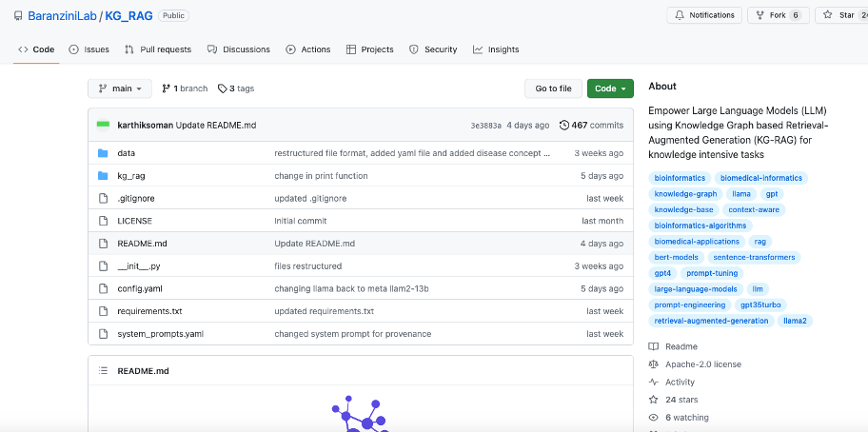868x432 pixels.
Task: Click the __init__.py file icon
Action: [103, 266]
